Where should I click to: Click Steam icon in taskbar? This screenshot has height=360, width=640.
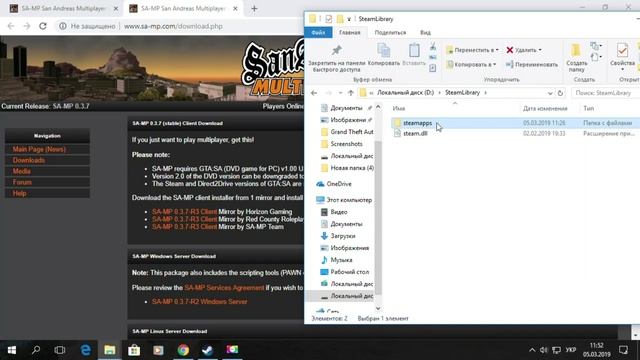(207, 350)
